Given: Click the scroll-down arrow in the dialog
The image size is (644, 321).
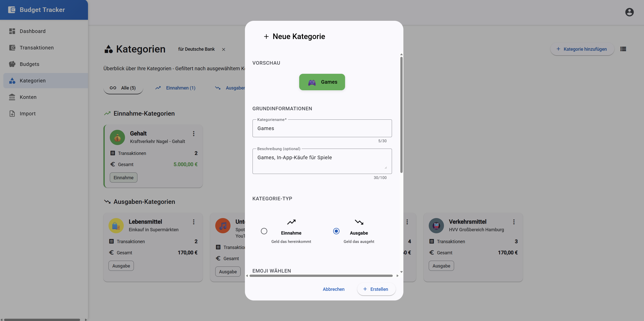Looking at the screenshot, I should point(401,272).
